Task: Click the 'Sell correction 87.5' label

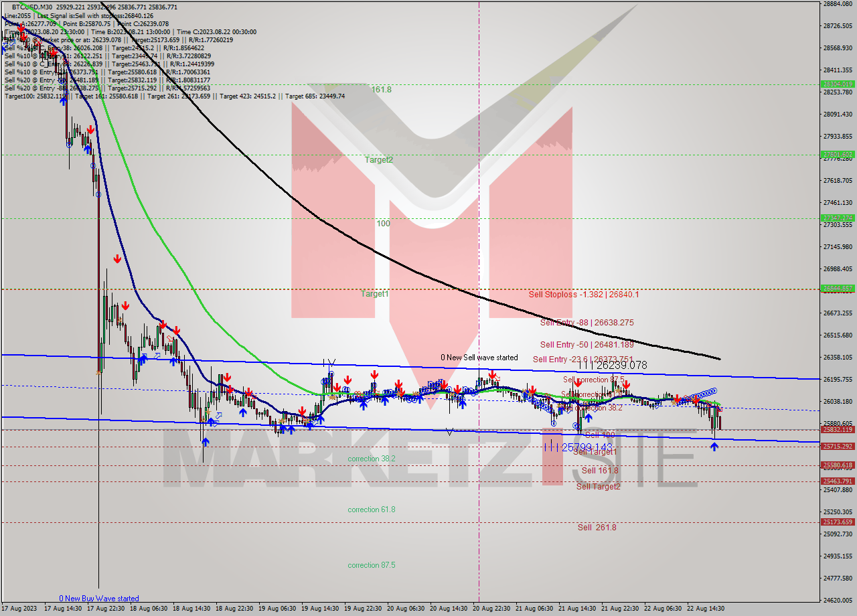Action: (x=593, y=380)
